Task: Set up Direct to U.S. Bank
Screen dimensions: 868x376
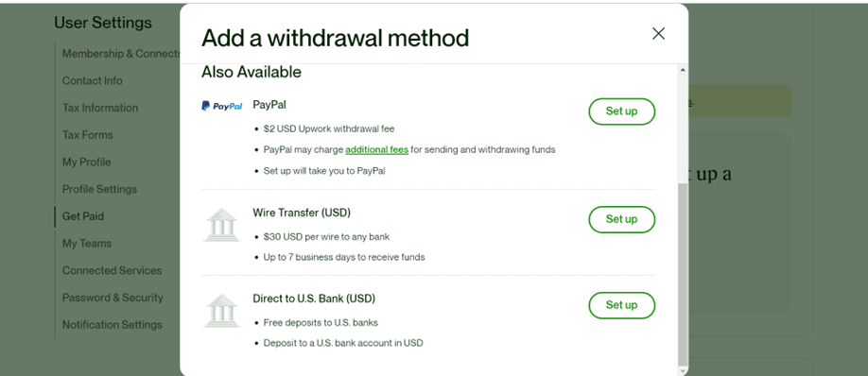Action: click(621, 304)
